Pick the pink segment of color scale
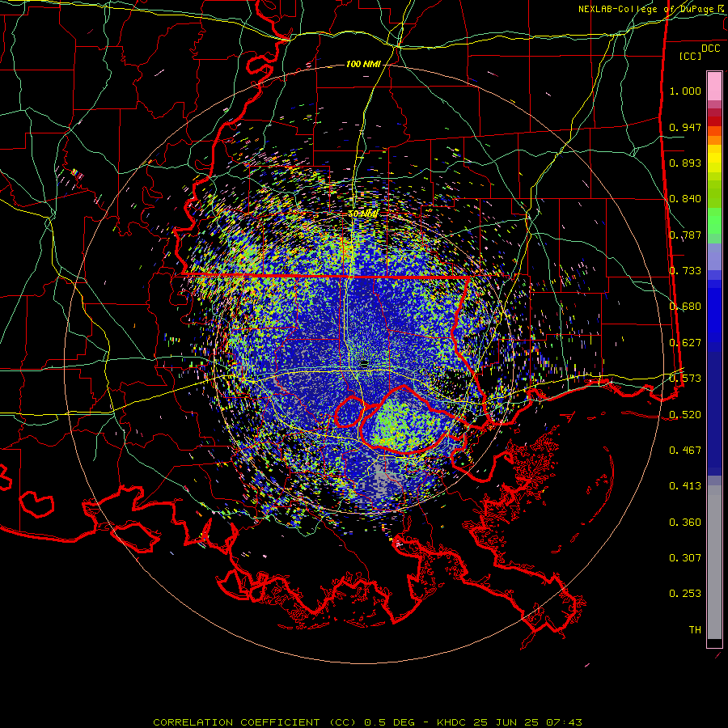The image size is (728, 728). pyautogui.click(x=714, y=87)
